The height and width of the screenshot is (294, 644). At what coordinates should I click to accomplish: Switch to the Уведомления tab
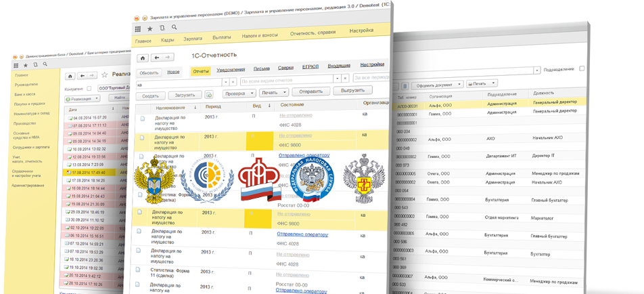click(231, 70)
